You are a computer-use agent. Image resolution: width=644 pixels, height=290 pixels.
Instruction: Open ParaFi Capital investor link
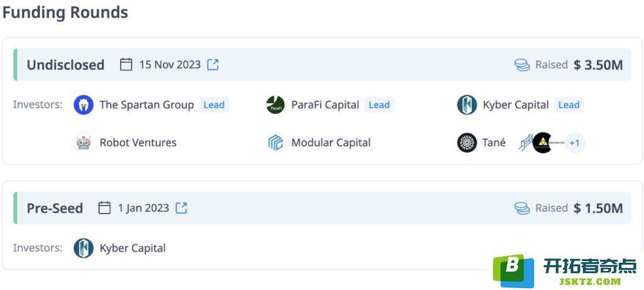pos(325,105)
